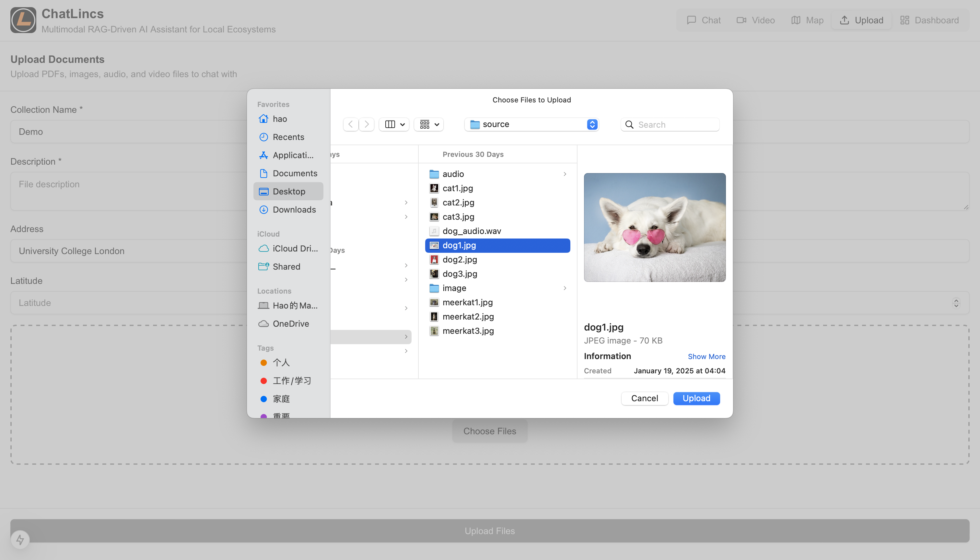Click the forward navigation arrow in the dialog
The image size is (980, 560).
click(x=367, y=124)
